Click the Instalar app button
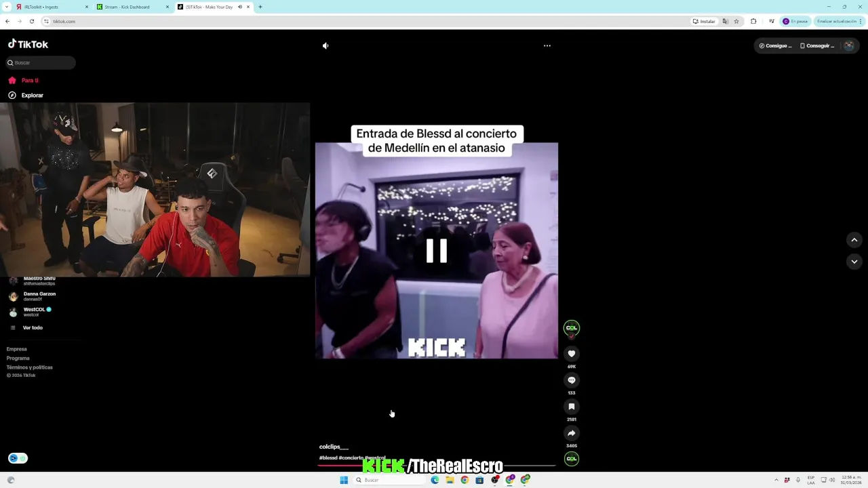 (704, 21)
